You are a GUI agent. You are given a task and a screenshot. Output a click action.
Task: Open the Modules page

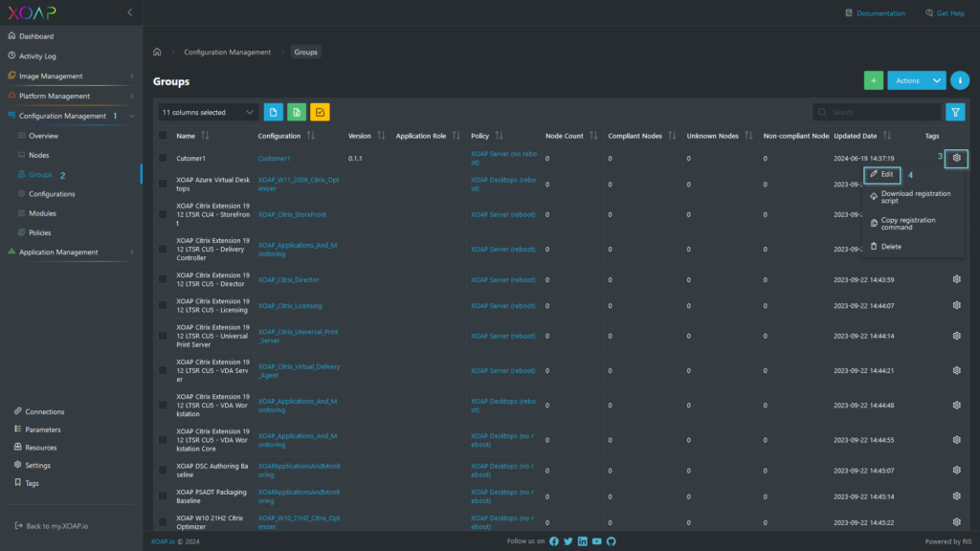(42, 213)
